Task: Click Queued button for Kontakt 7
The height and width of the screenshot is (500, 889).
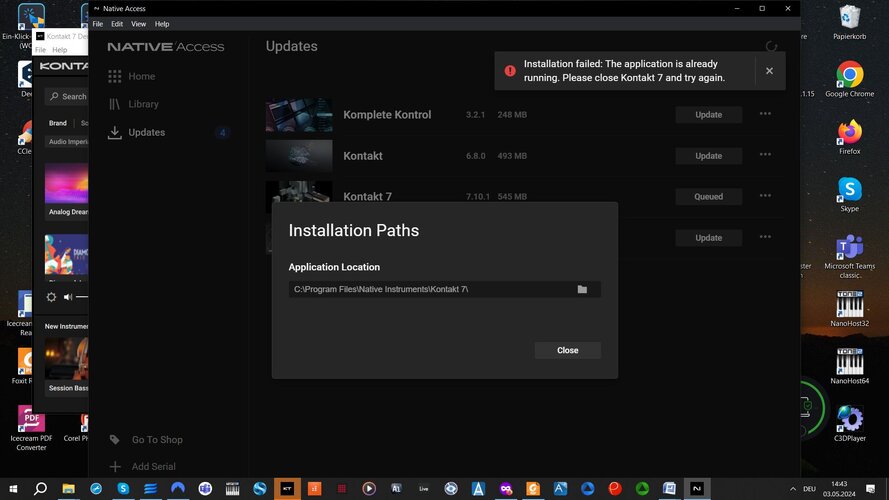Action: point(709,197)
